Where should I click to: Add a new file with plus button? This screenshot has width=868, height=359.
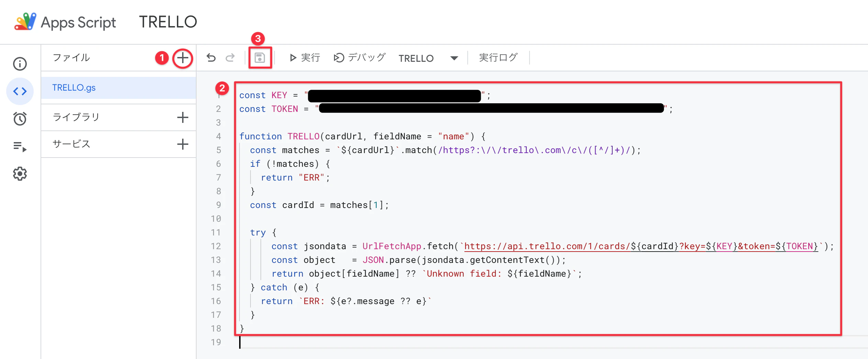pos(182,58)
